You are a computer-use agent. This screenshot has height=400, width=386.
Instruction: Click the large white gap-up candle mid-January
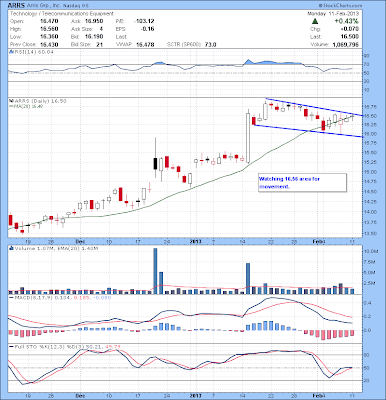[x=248, y=138]
